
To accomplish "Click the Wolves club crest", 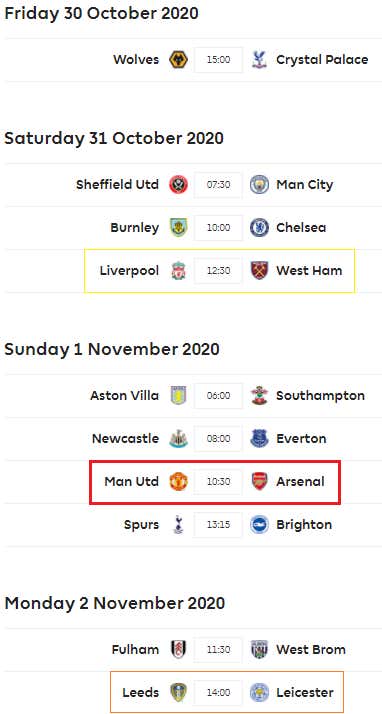I will (178, 60).
